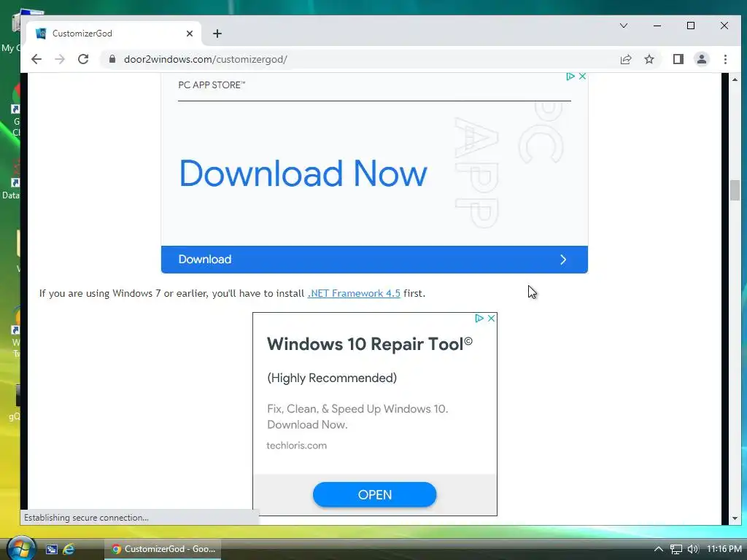Click the techloris.com ad link
This screenshot has width=747, height=560.
click(296, 446)
